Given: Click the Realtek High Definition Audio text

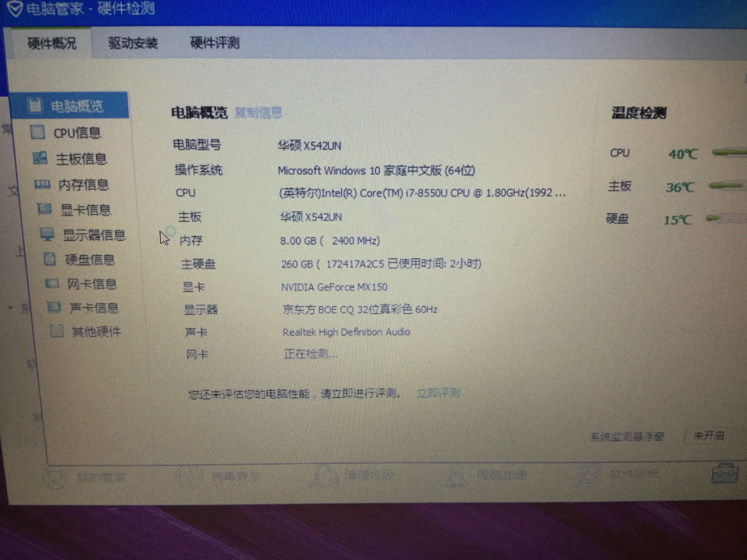Looking at the screenshot, I should pyautogui.click(x=346, y=332).
